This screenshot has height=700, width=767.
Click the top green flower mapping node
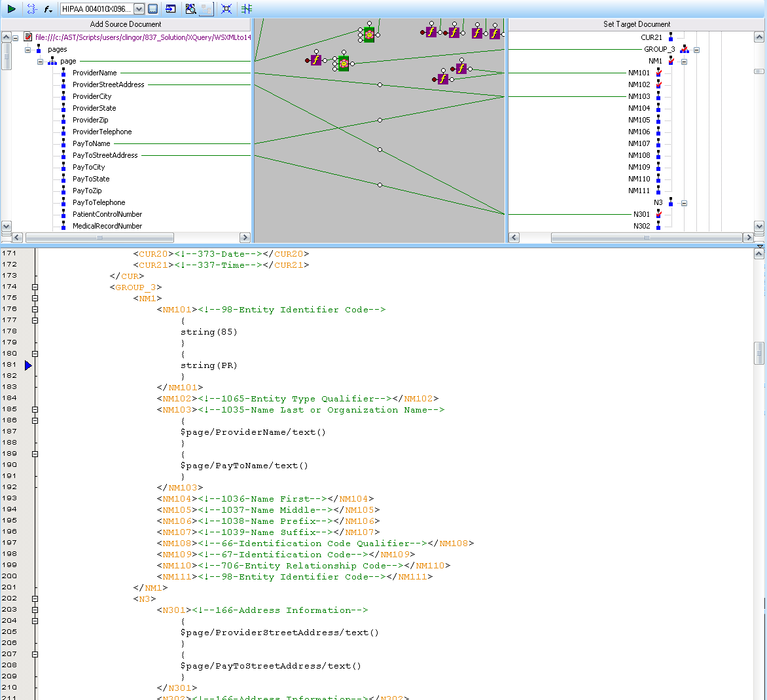point(369,35)
